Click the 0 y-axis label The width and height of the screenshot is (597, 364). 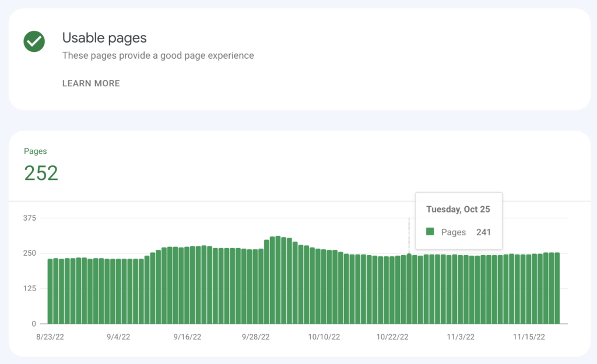[x=34, y=324]
